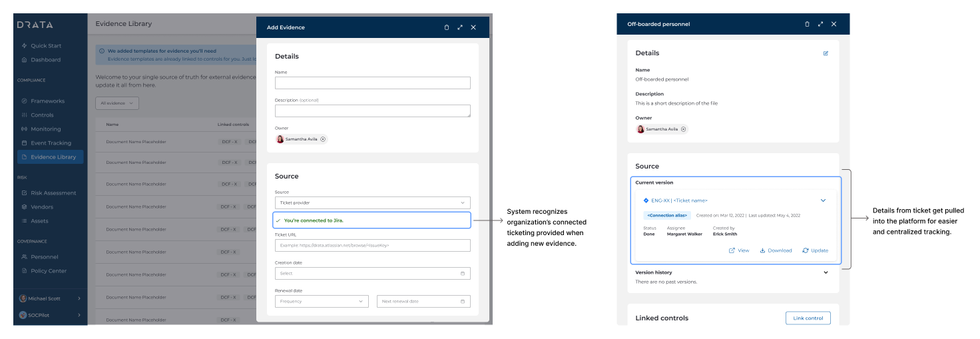The height and width of the screenshot is (339, 980).
Task: Click the Description text area in Add Evidence
Action: [373, 111]
